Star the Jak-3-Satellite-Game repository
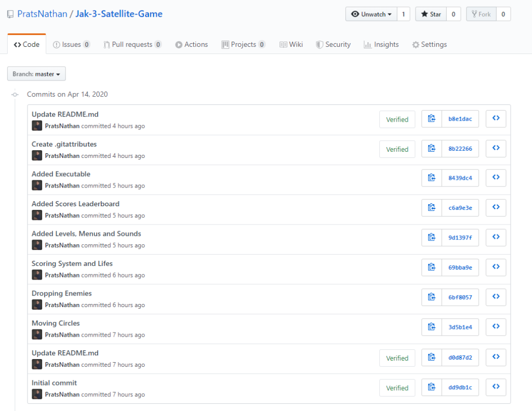The image size is (532, 411). tap(431, 14)
